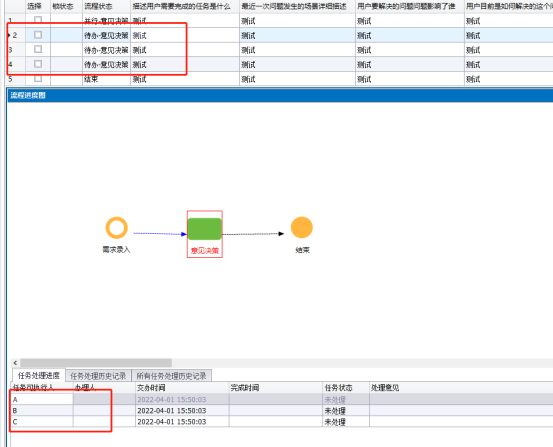
Task: Switch to the 所有任务处理历史记录 tab
Action: click(x=171, y=376)
